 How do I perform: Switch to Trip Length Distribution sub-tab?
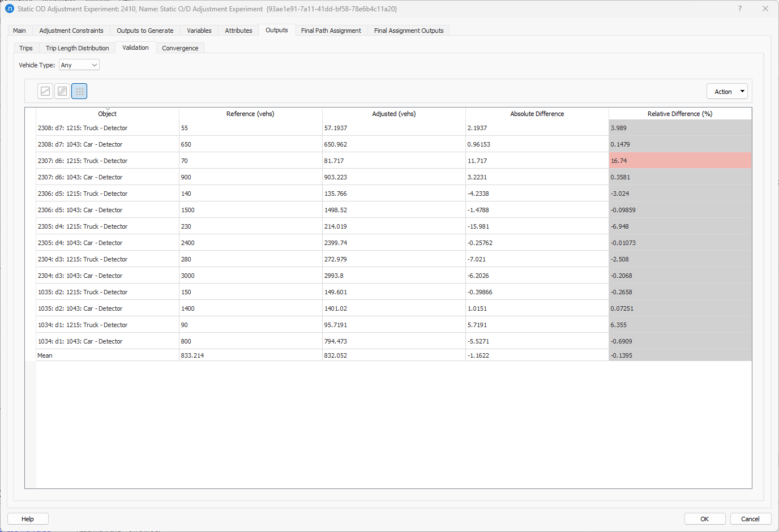(78, 48)
